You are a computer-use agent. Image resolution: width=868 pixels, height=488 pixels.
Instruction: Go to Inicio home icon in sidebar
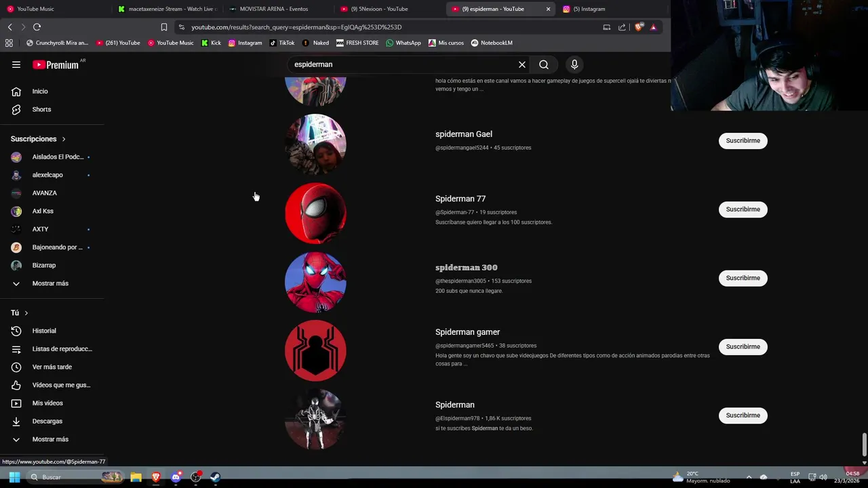click(16, 91)
